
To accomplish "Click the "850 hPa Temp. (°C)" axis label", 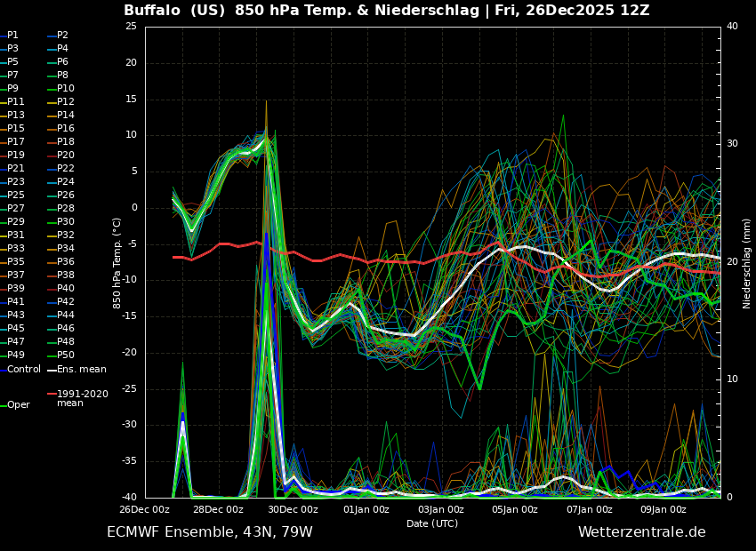I will point(117,263).
